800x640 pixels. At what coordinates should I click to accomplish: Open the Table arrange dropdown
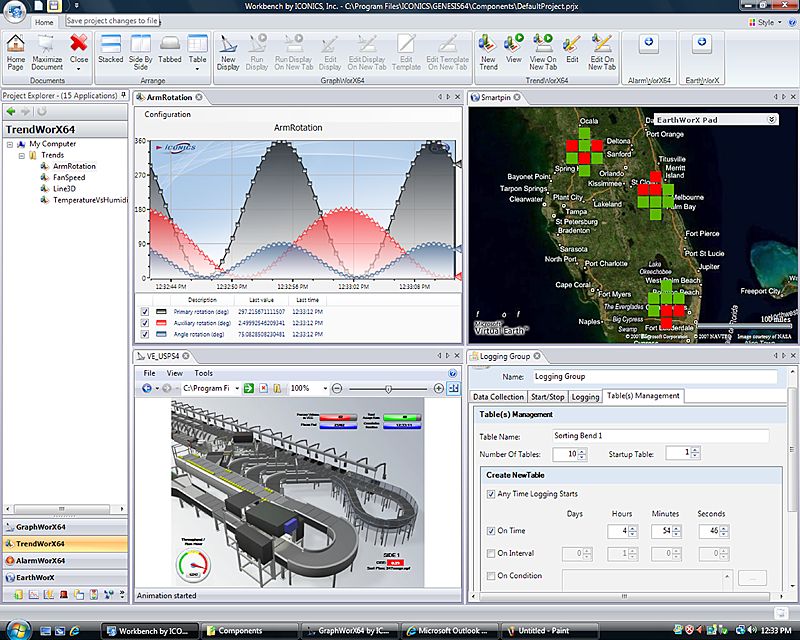click(197, 68)
